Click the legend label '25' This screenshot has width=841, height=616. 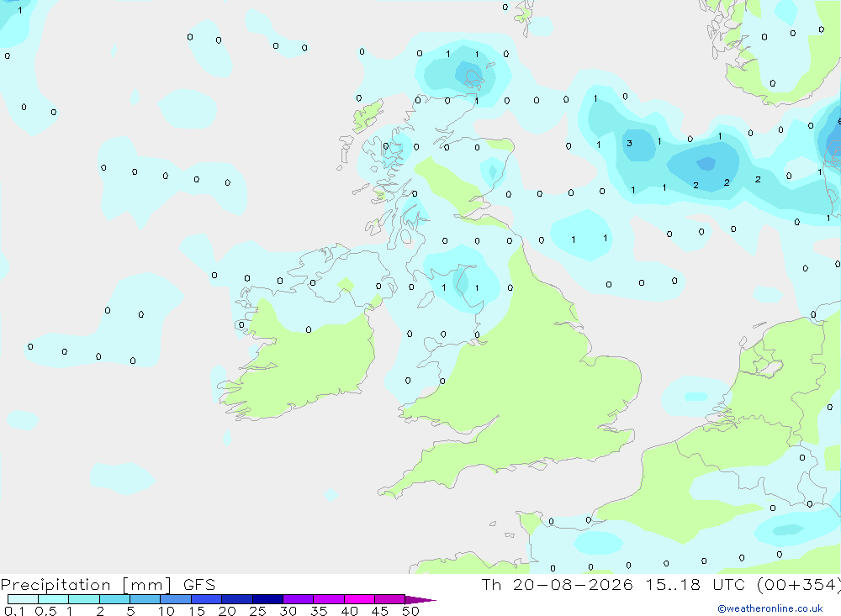click(x=257, y=611)
